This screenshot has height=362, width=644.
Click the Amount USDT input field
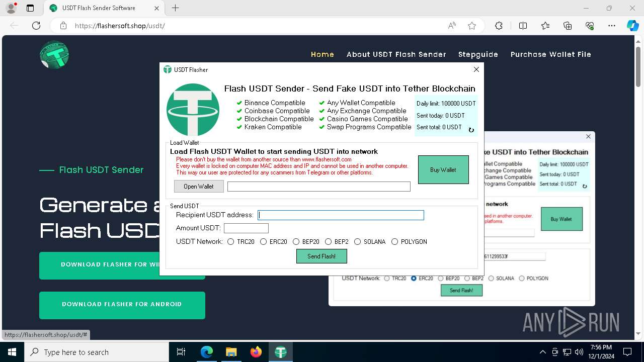(x=246, y=229)
